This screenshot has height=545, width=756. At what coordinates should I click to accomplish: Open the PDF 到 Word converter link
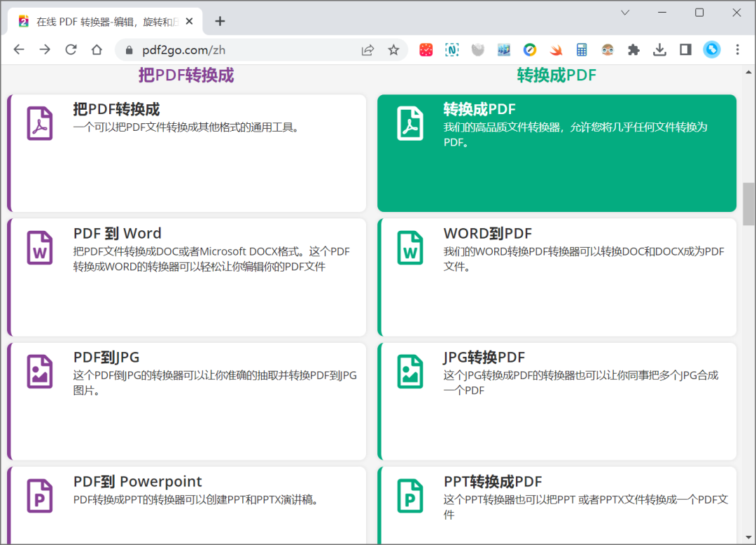[x=117, y=233]
